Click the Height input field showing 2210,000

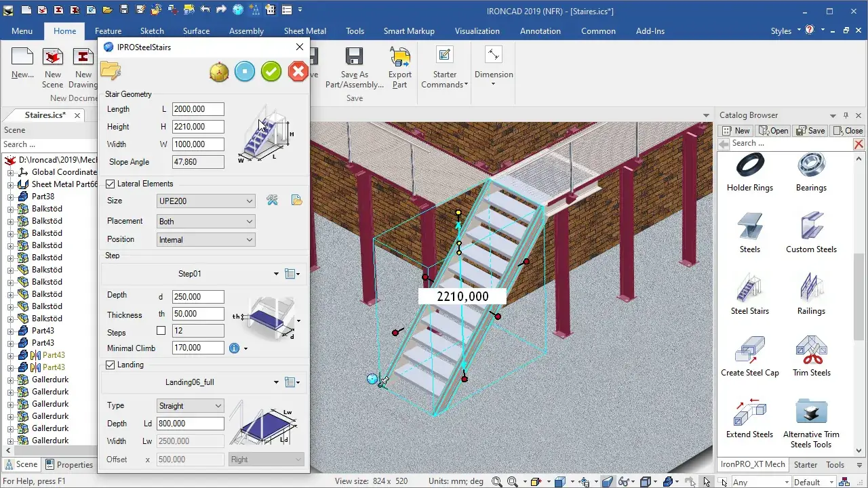tap(198, 127)
